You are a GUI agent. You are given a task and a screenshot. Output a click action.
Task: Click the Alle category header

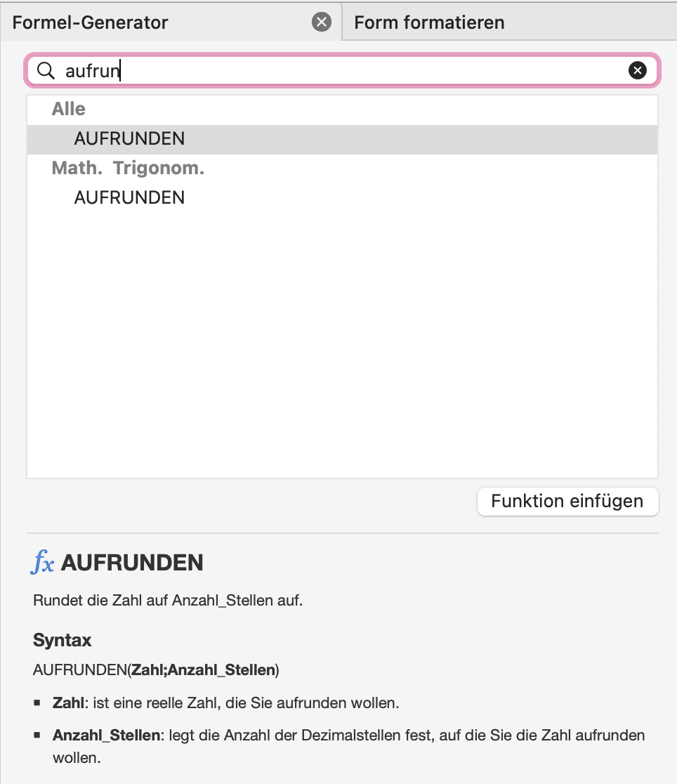pos(69,109)
